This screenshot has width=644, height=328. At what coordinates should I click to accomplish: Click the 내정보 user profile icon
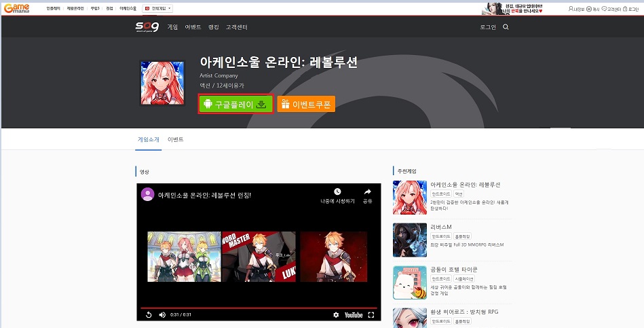tap(571, 9)
